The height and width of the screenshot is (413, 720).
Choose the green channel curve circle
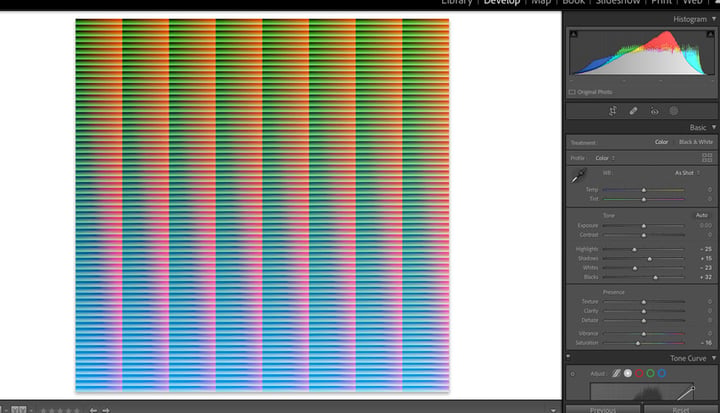(x=650, y=373)
